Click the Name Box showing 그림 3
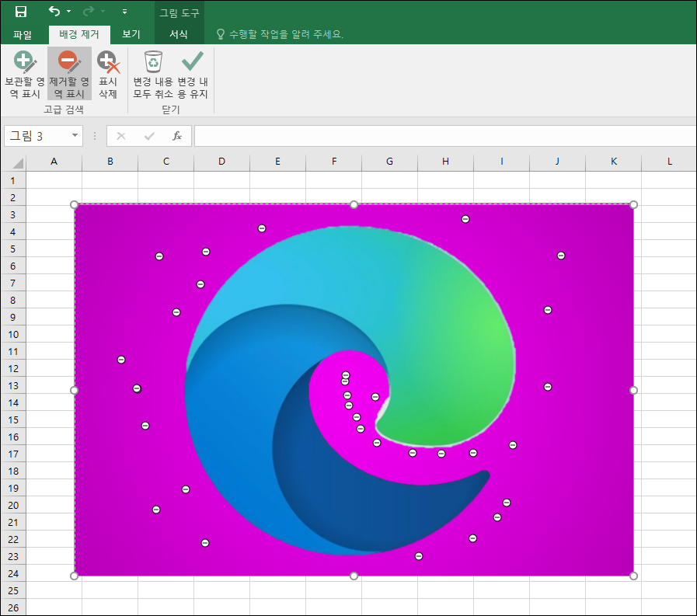 coord(37,136)
